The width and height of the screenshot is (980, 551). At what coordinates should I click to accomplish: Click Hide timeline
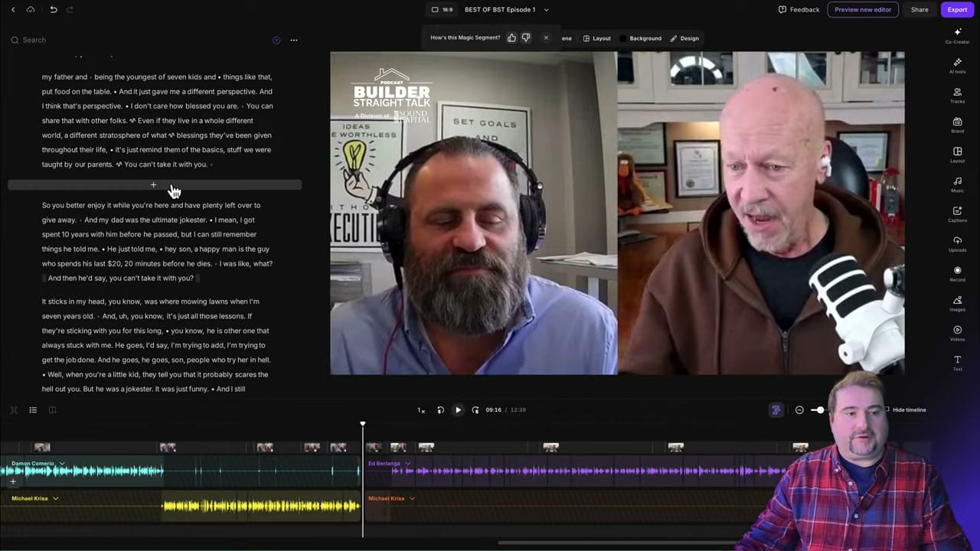[909, 410]
